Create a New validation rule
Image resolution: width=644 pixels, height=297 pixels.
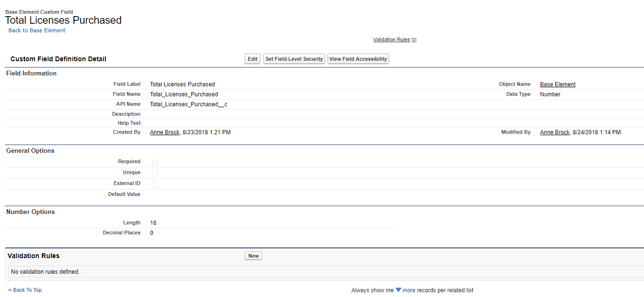point(253,256)
